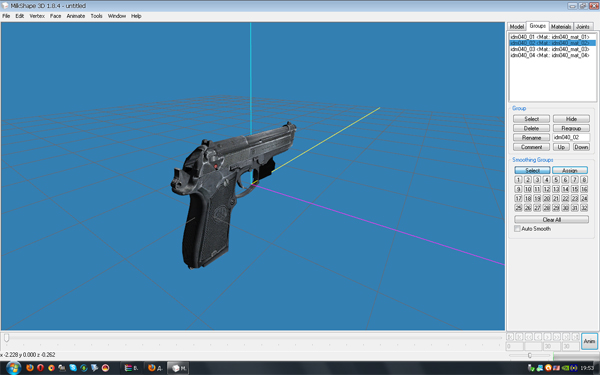Click the MilkShape taskbar button
The width and height of the screenshot is (600, 375).
pos(178,368)
